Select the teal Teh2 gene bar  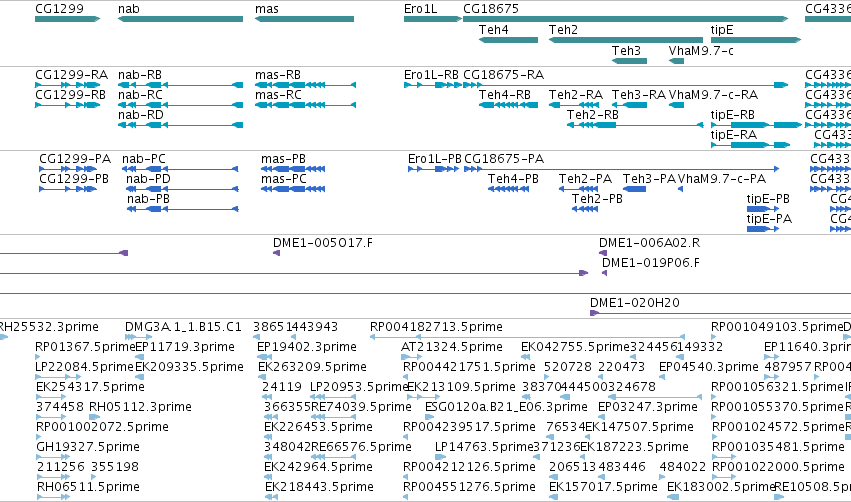[626, 40]
